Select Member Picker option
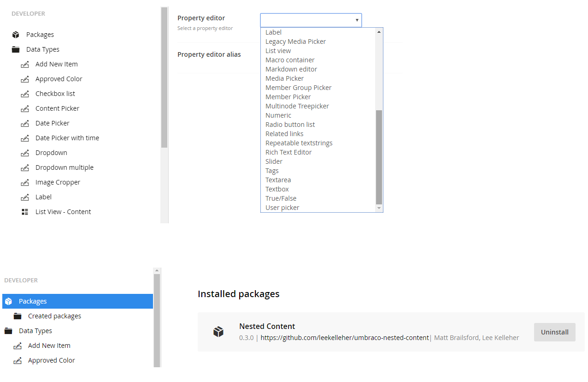 coord(288,97)
